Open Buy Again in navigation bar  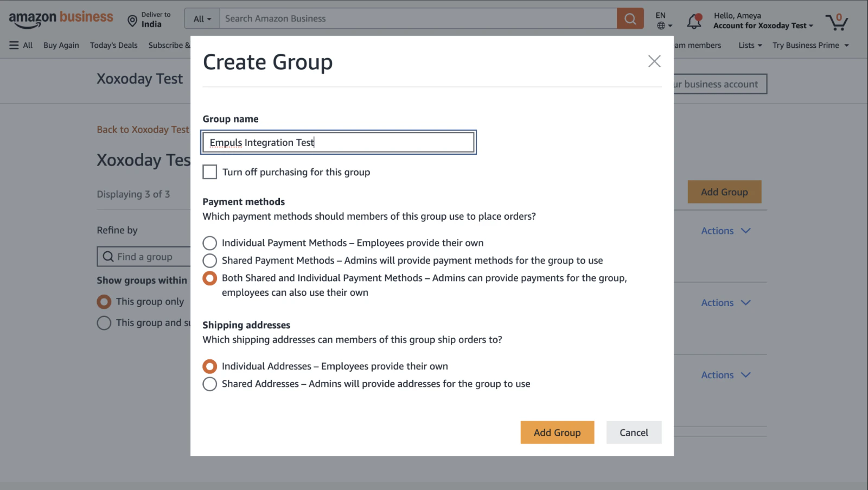(x=61, y=45)
